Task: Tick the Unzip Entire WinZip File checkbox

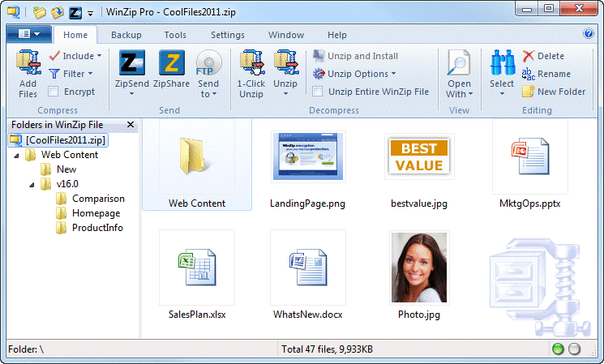Action: click(318, 92)
